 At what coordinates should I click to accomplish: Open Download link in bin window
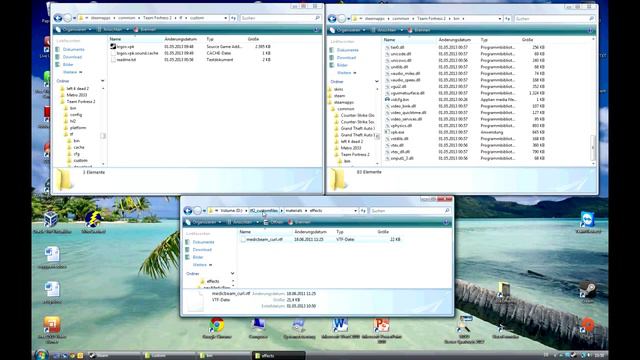coord(346,58)
